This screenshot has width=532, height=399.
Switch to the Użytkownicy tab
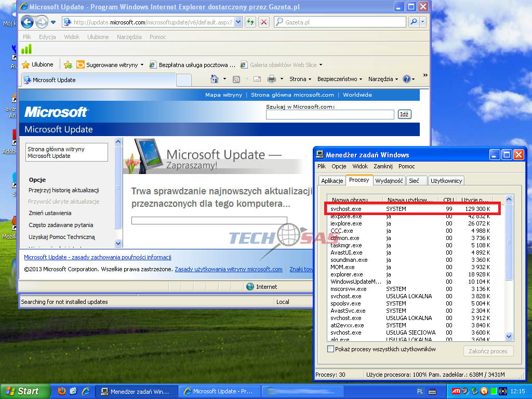pyautogui.click(x=446, y=181)
